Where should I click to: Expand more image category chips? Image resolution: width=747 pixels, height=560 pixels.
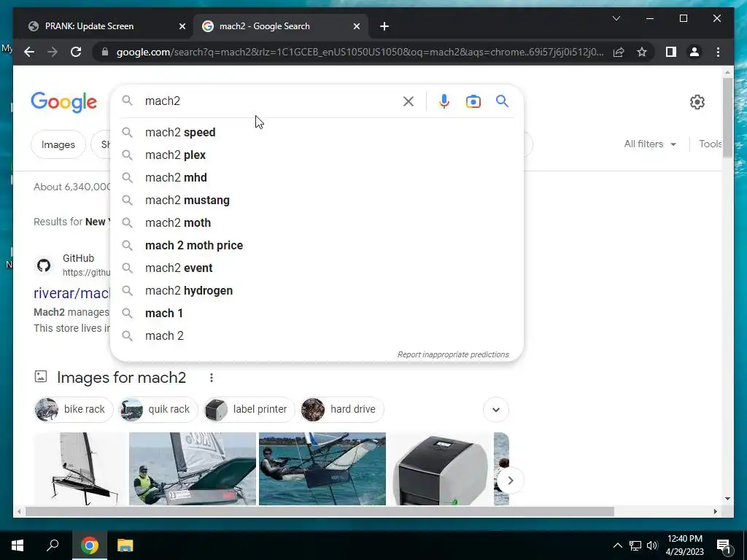[496, 410]
